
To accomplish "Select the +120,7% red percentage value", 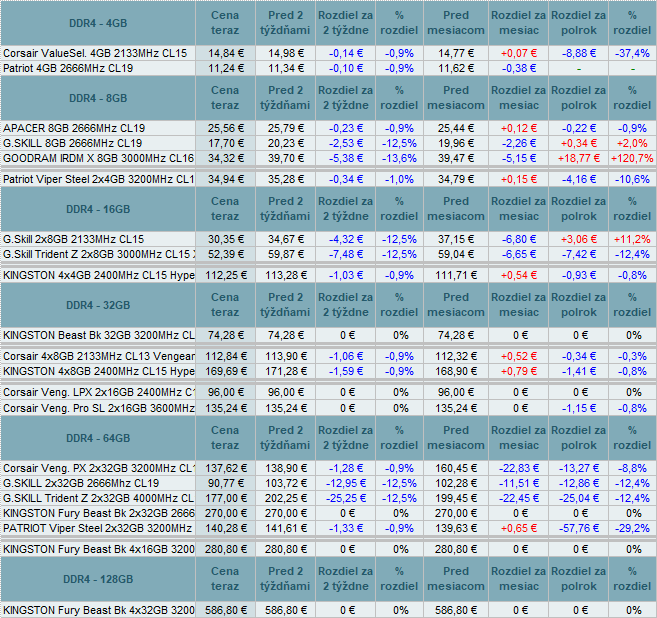I will (x=632, y=158).
